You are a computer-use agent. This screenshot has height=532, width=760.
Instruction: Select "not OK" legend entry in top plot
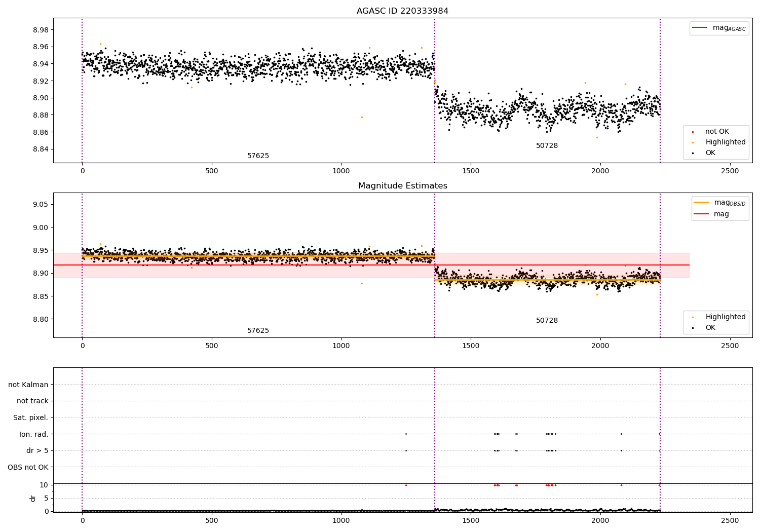717,132
